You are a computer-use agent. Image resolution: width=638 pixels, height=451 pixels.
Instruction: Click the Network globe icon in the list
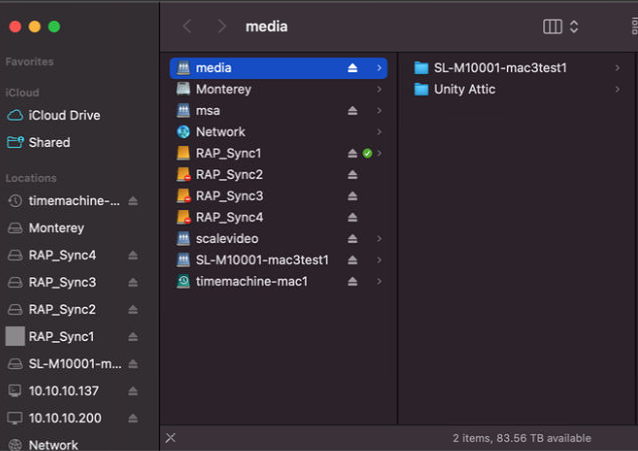pyautogui.click(x=184, y=132)
